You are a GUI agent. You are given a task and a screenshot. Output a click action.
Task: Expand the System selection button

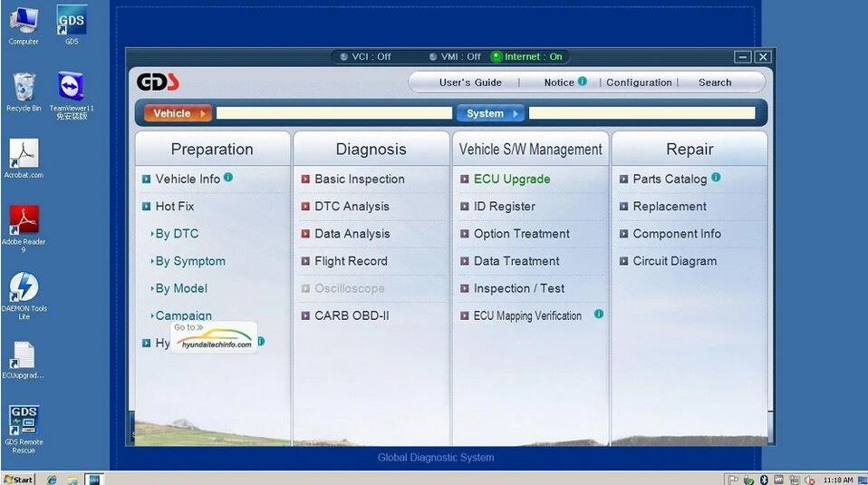click(490, 113)
